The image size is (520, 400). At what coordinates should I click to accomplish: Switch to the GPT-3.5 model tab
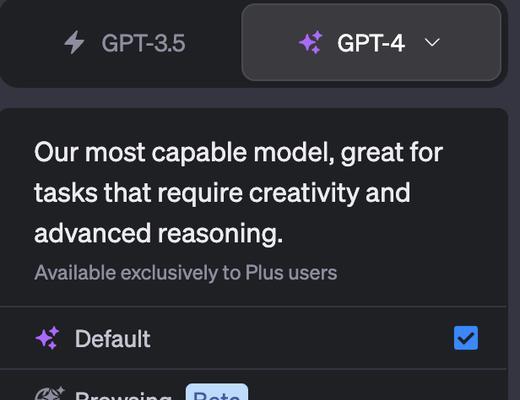(124, 42)
